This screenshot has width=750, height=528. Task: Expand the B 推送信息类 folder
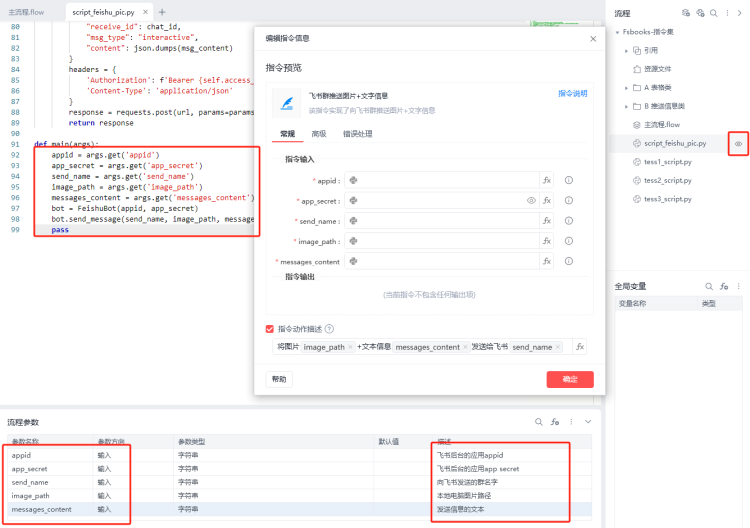click(x=626, y=106)
